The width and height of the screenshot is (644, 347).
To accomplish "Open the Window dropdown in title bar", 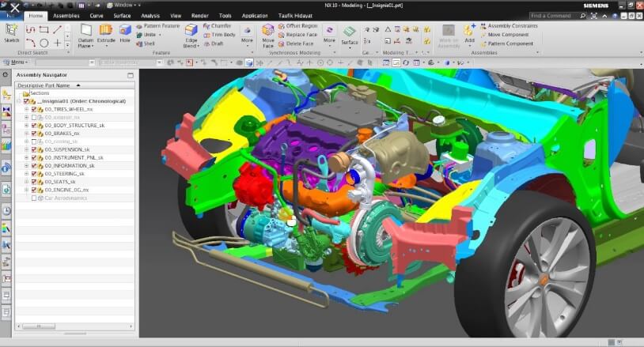I will coord(124,5).
